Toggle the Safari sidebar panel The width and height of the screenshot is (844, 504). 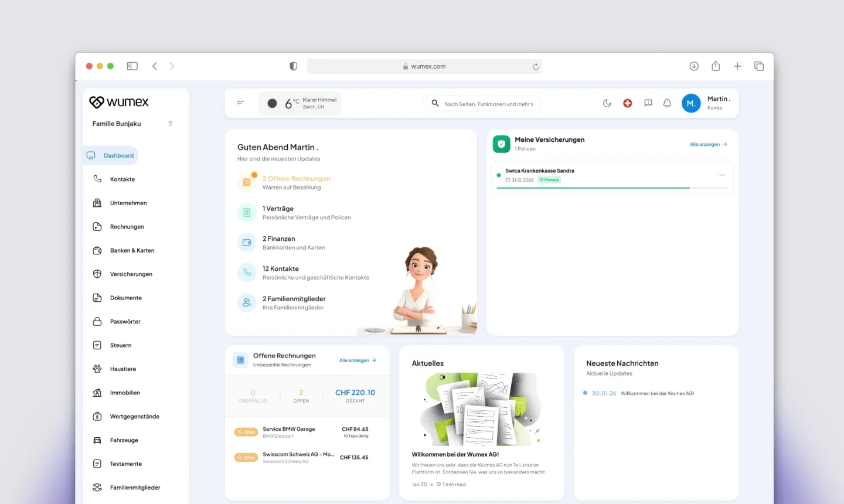(x=132, y=66)
